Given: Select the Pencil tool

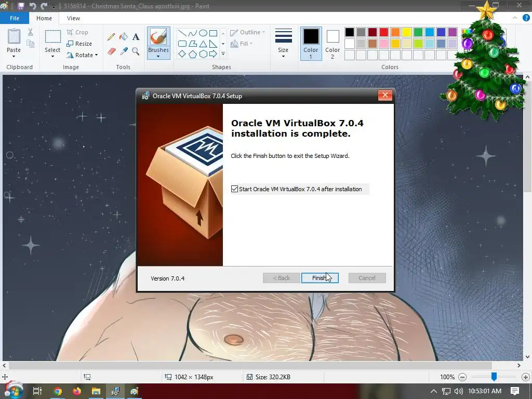Looking at the screenshot, I should pyautogui.click(x=111, y=37).
